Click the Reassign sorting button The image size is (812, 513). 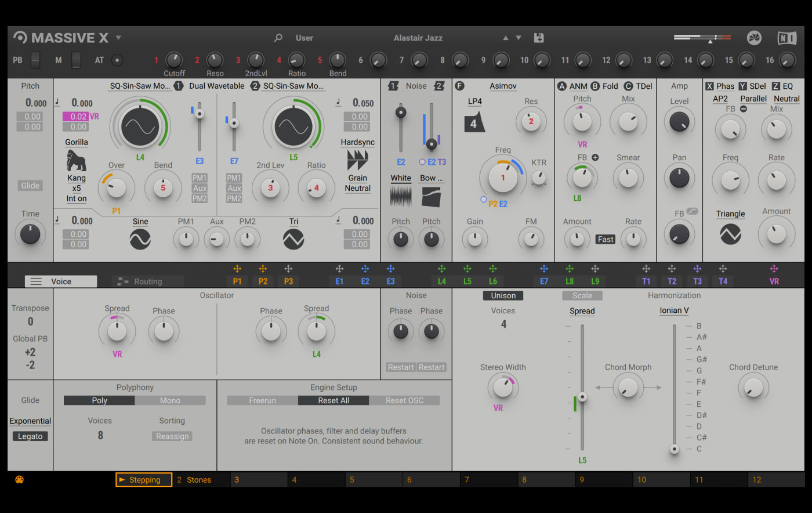(172, 436)
